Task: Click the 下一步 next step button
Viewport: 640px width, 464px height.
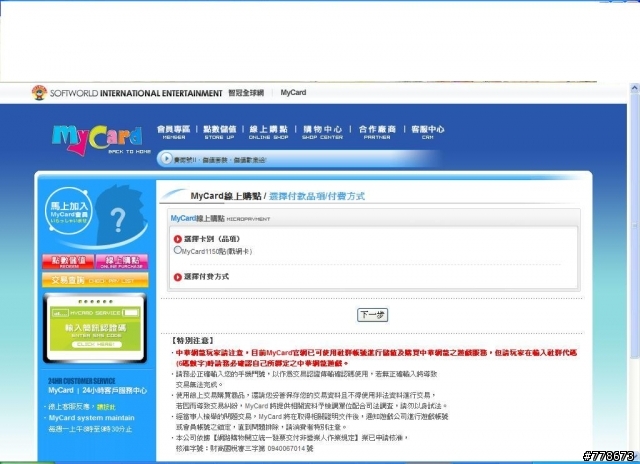Action: tap(372, 315)
